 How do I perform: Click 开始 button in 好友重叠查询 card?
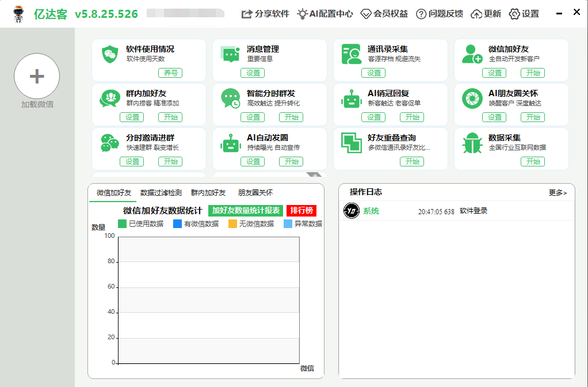coord(412,161)
